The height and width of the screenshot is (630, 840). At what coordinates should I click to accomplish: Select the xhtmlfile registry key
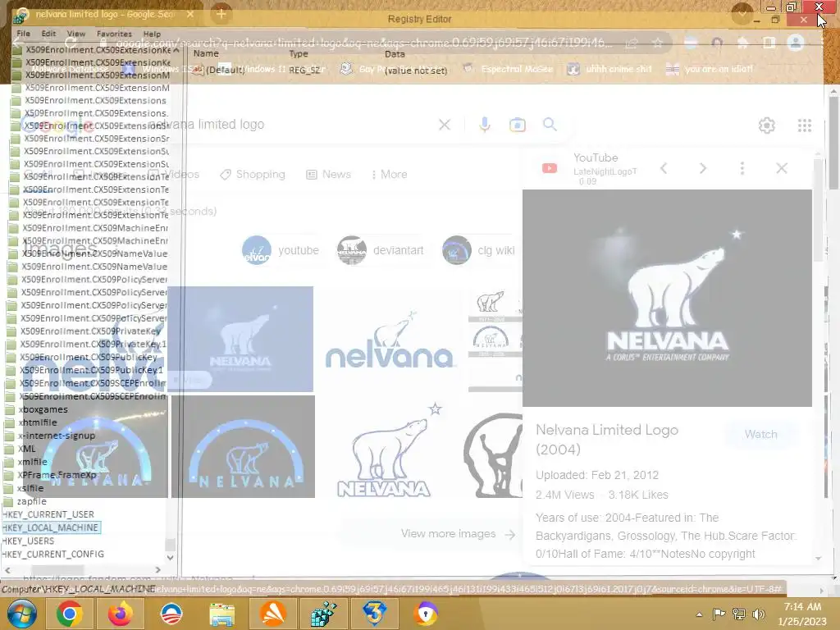38,422
